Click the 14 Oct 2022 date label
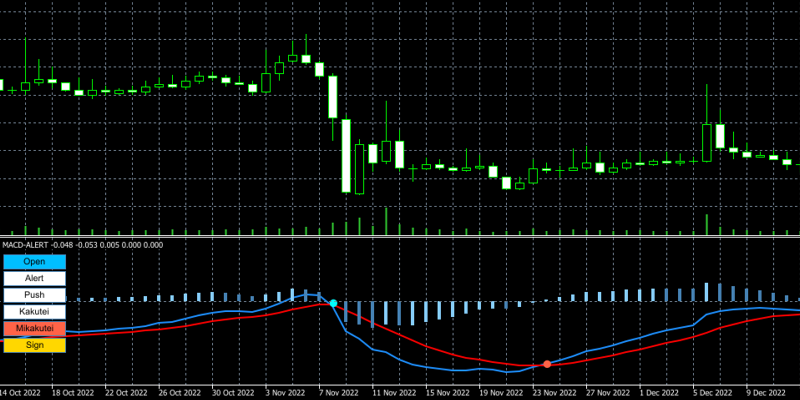Viewport: 800px width, 400px height. pos(20,393)
